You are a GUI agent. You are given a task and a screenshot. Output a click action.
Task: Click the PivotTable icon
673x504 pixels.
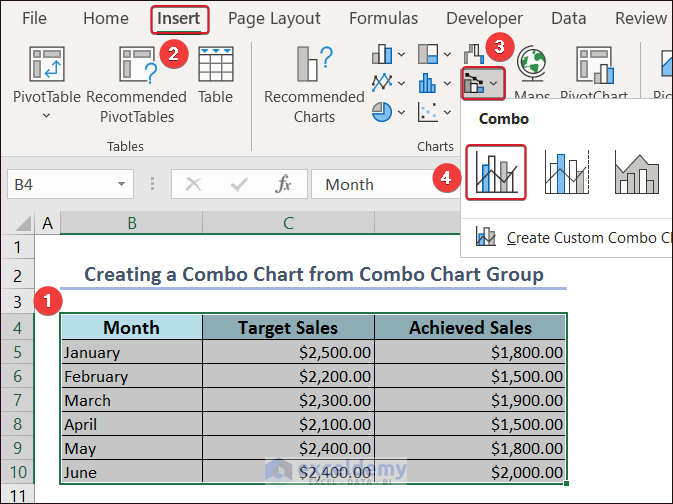[47, 65]
